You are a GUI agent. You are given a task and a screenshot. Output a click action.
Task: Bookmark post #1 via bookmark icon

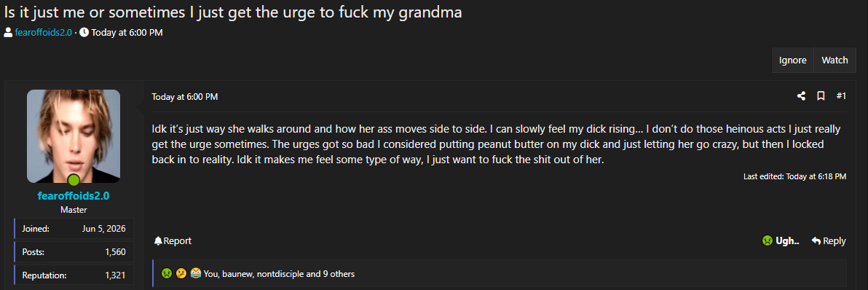click(821, 96)
